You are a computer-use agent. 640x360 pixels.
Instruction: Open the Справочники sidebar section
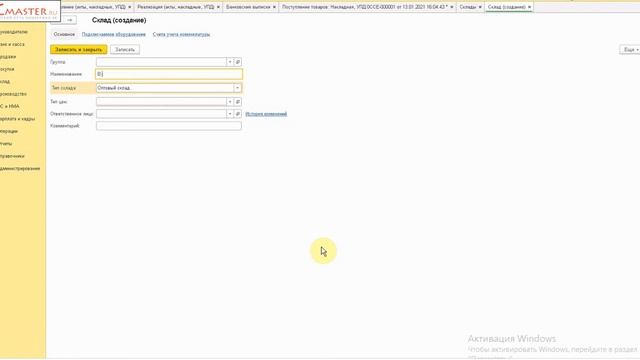tap(12, 156)
